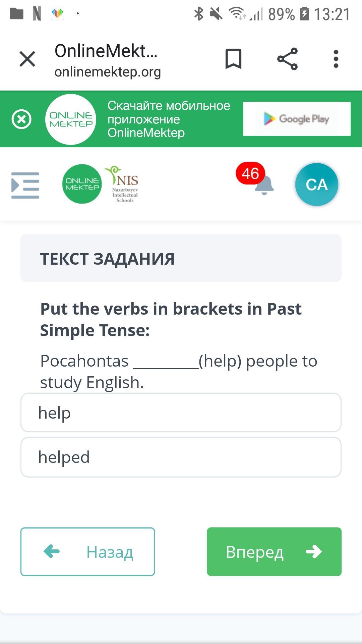
Task: Tap the onlinemektep.org URL text
Action: click(x=108, y=72)
